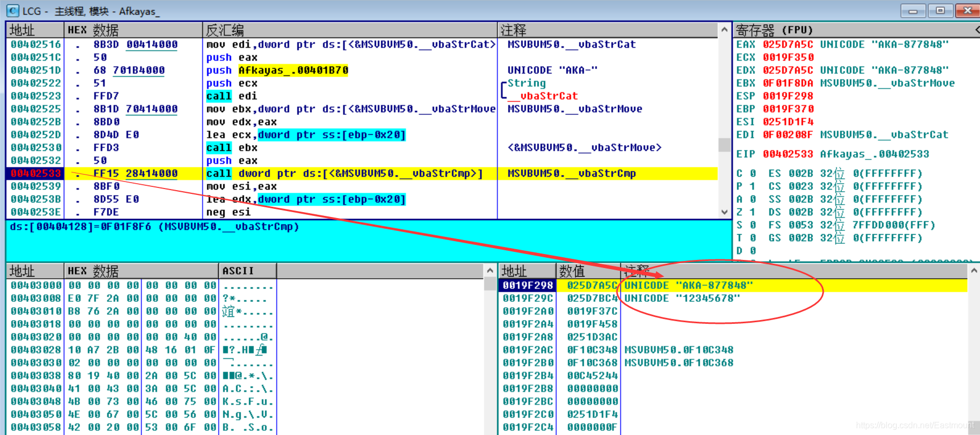Screen dimensions: 980x435
Task: Toggle the D flag value
Action: [x=753, y=251]
